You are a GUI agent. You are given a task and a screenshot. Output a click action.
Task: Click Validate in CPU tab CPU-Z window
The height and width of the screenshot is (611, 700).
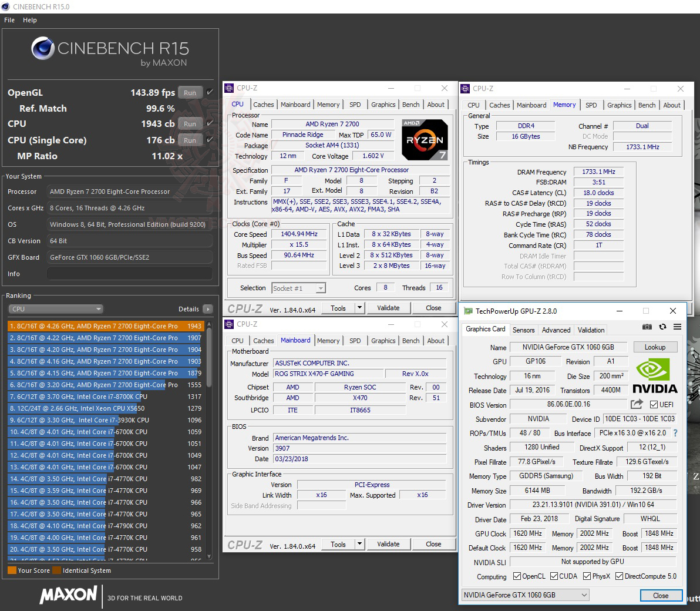point(388,308)
